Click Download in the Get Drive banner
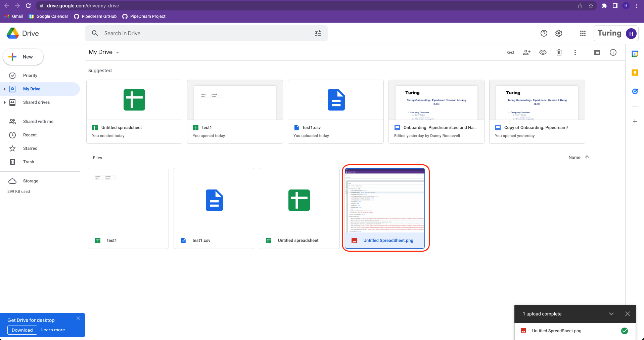 (x=22, y=330)
